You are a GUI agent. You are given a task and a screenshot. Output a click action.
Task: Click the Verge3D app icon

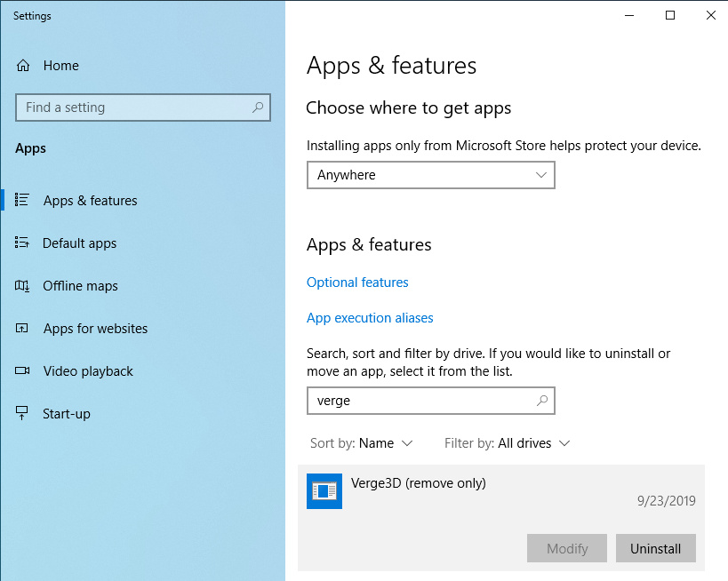[324, 491]
